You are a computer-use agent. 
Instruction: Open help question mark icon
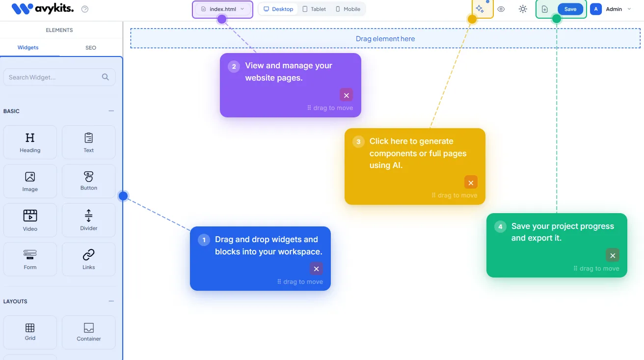pos(85,9)
